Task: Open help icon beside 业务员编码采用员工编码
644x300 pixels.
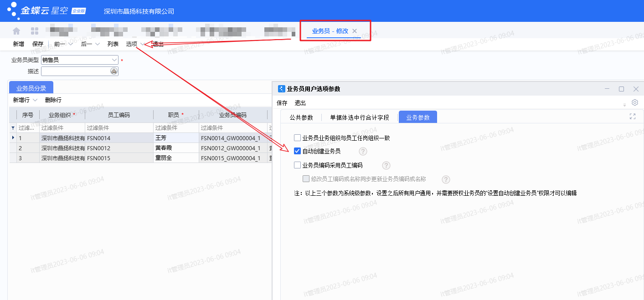Action: click(x=386, y=165)
